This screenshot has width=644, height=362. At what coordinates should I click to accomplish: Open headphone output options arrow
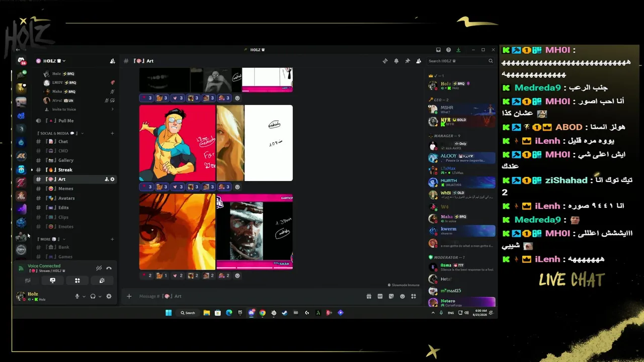click(x=100, y=297)
